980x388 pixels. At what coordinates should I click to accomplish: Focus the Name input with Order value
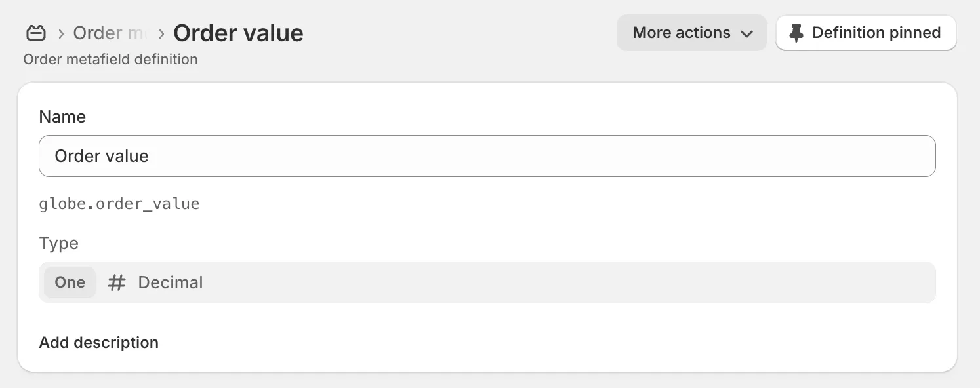click(x=487, y=156)
